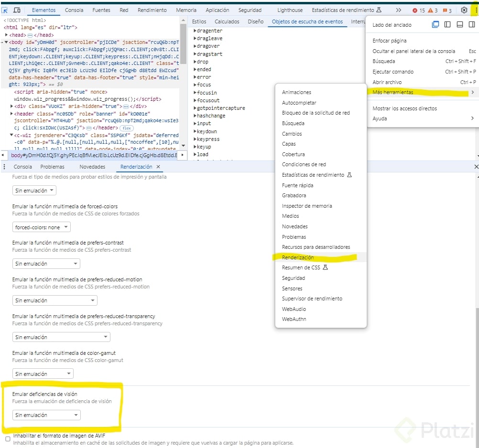The image size is (479, 448).
Task: Open the color-gamut Sin emulación dropdown
Action: 43,373
